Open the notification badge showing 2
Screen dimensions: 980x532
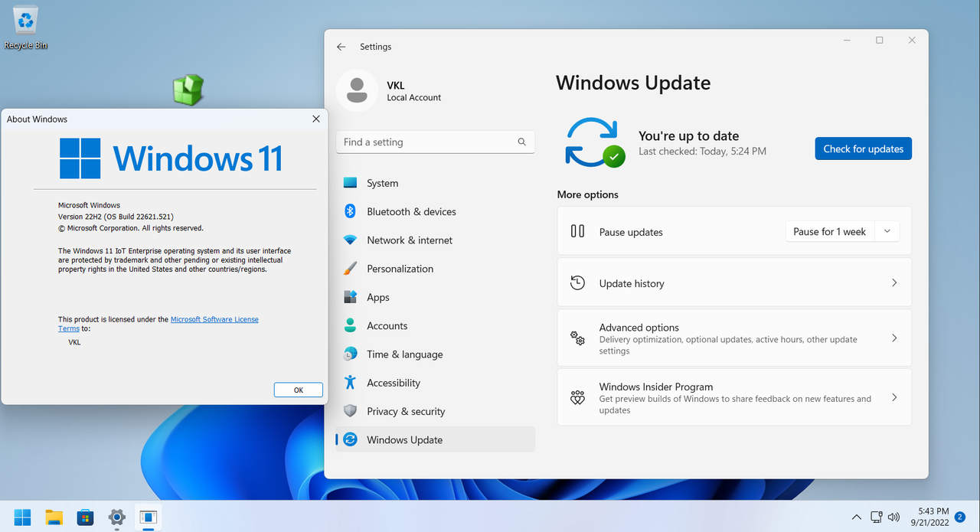(959, 517)
